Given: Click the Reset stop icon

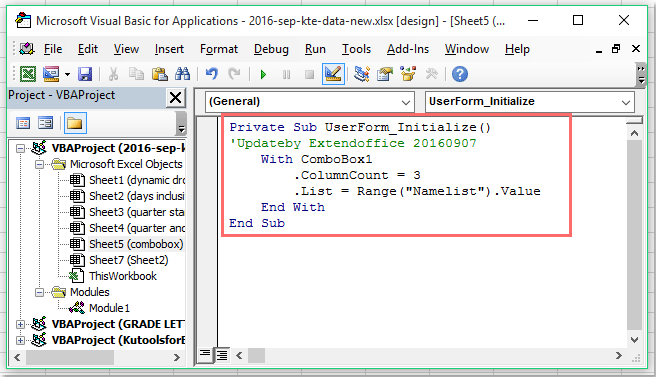Looking at the screenshot, I should [x=310, y=75].
